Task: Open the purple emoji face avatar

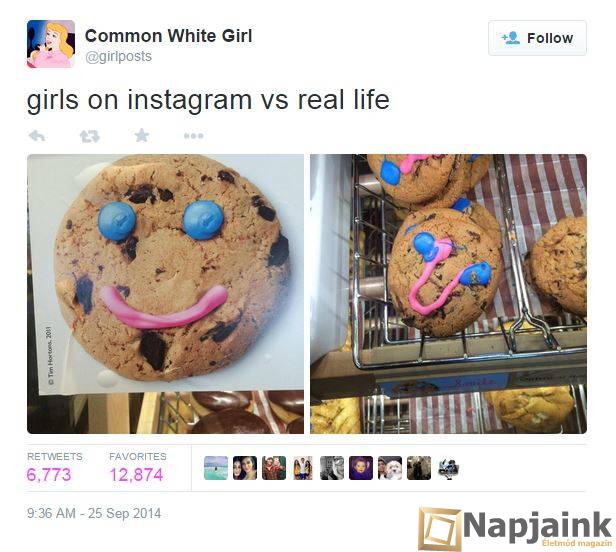Action: tap(361, 468)
